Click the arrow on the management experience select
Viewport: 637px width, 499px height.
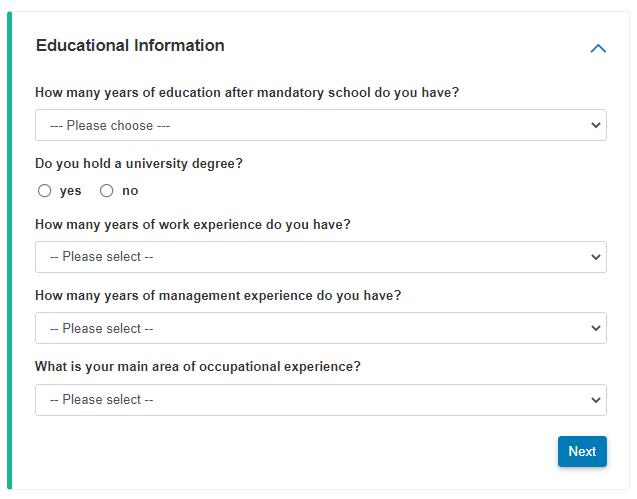click(596, 328)
